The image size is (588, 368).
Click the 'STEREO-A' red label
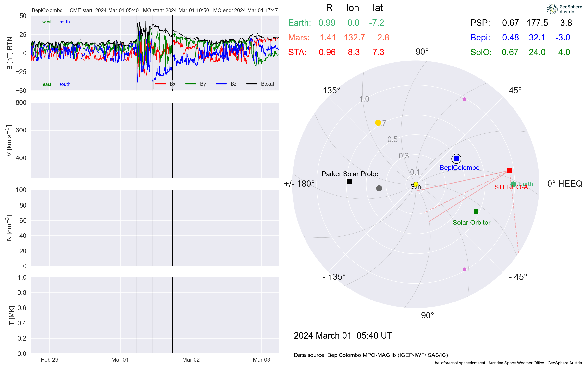(511, 187)
